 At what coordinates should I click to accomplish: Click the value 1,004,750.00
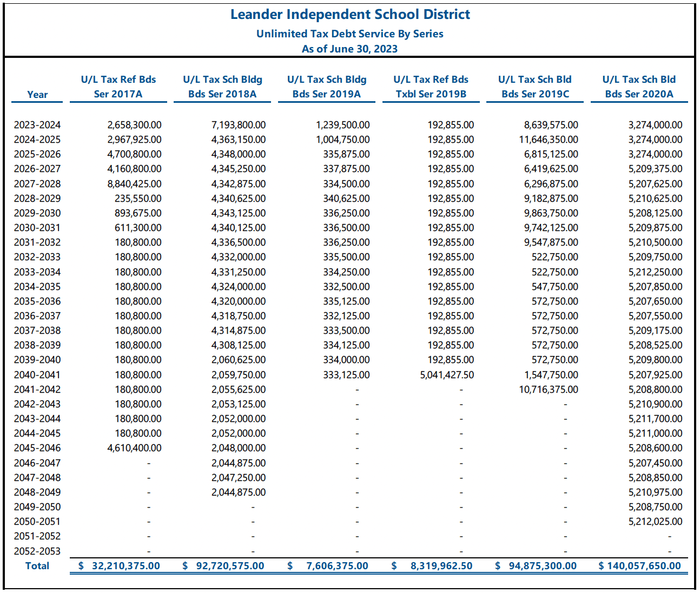point(343,140)
